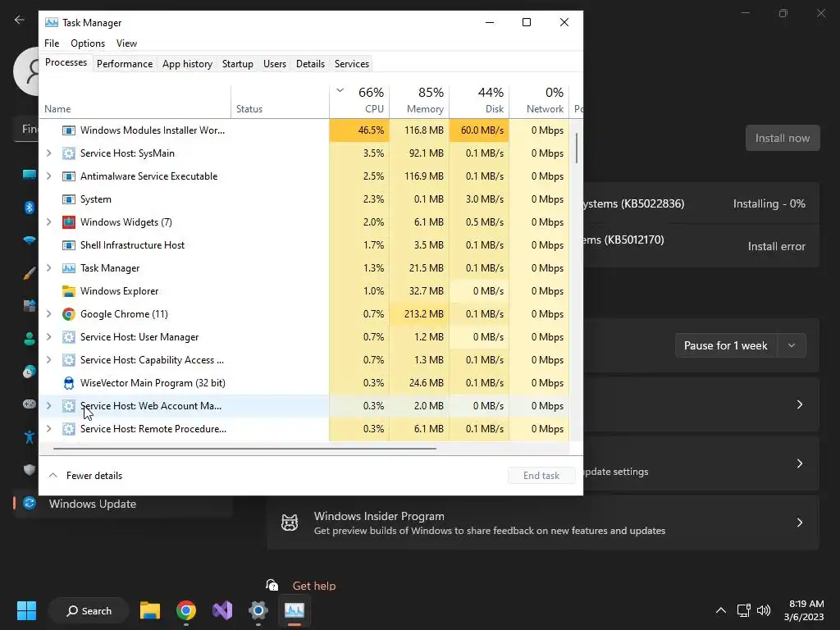
Task: Click the Service Host: Web Account Manager icon
Action: [69, 406]
